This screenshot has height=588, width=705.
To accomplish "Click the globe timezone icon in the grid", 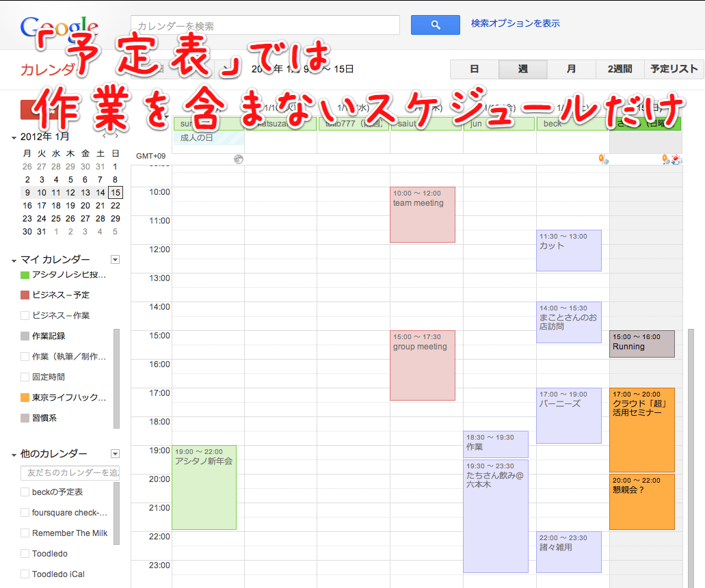I will point(238,159).
